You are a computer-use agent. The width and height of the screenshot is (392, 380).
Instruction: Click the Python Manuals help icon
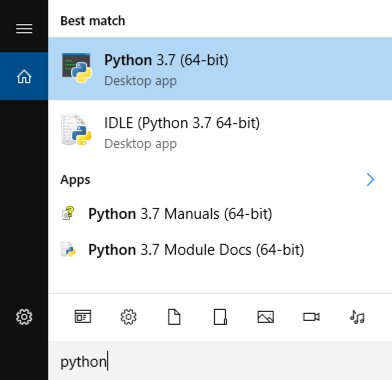click(68, 214)
